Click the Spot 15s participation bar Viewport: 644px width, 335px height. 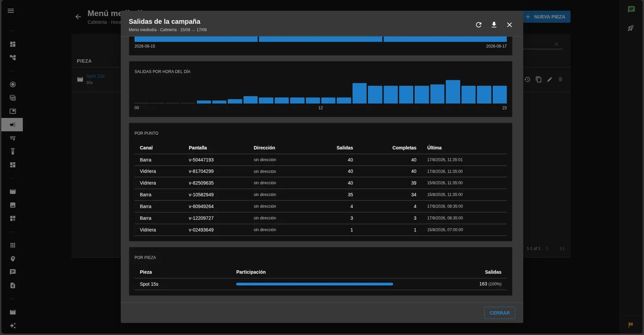pos(314,284)
